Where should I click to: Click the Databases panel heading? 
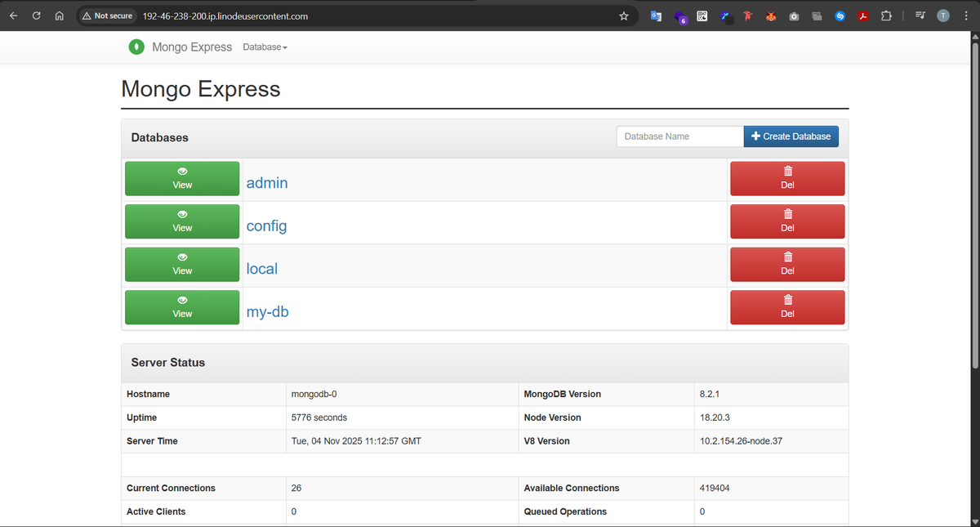click(159, 137)
